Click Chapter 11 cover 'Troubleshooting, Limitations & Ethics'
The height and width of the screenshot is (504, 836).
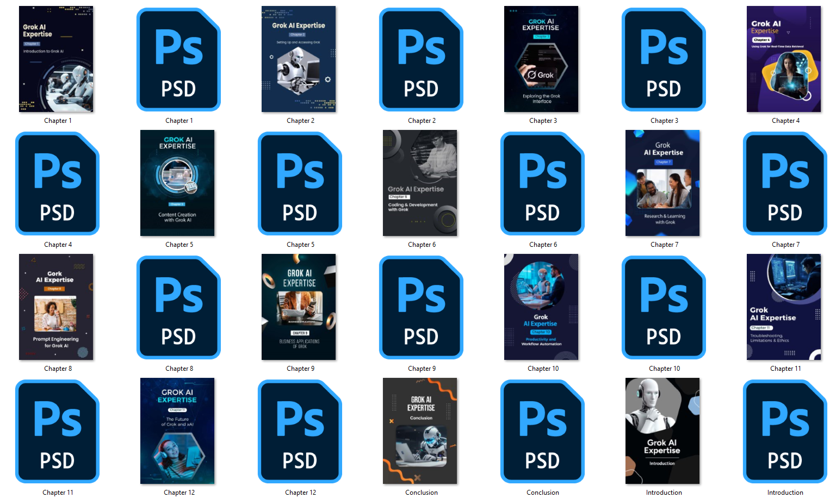coord(784,307)
